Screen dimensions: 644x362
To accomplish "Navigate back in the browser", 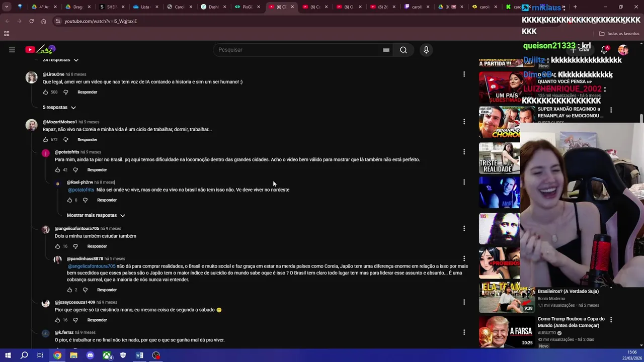I will [x=7, y=21].
